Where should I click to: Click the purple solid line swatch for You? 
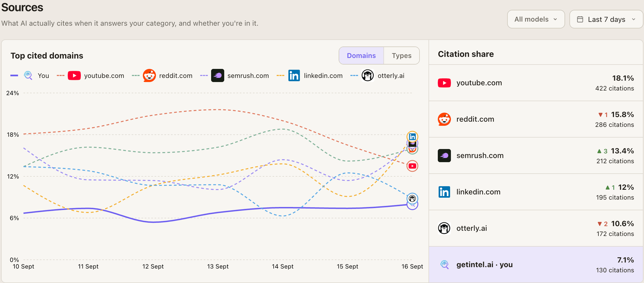[14, 75]
